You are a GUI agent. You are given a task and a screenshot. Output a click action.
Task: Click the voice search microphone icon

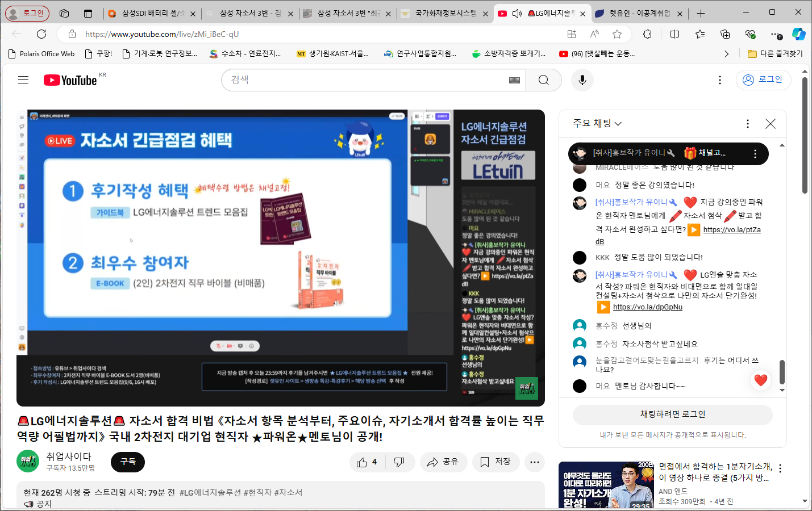582,80
